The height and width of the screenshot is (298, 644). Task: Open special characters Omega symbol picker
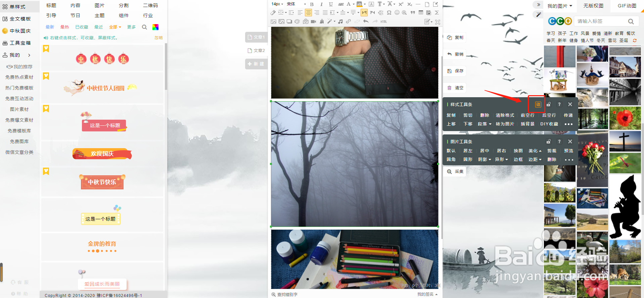click(x=389, y=12)
